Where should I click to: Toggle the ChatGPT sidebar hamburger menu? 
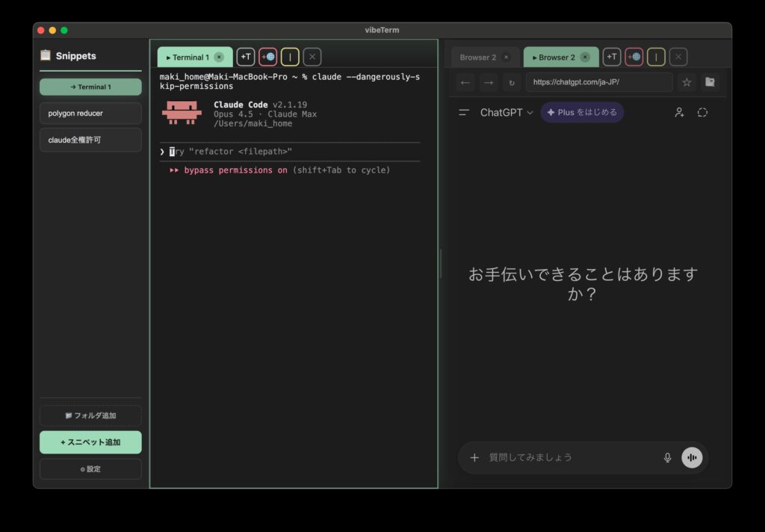[x=464, y=112]
